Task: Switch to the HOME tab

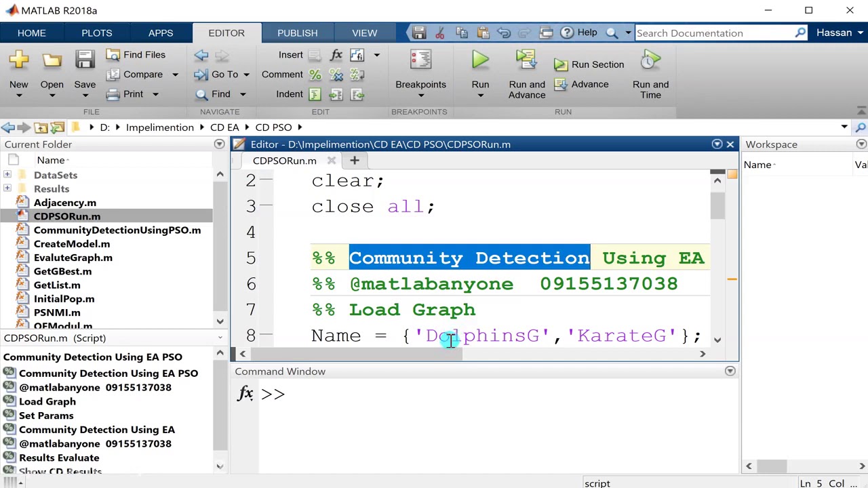Action: point(32,33)
